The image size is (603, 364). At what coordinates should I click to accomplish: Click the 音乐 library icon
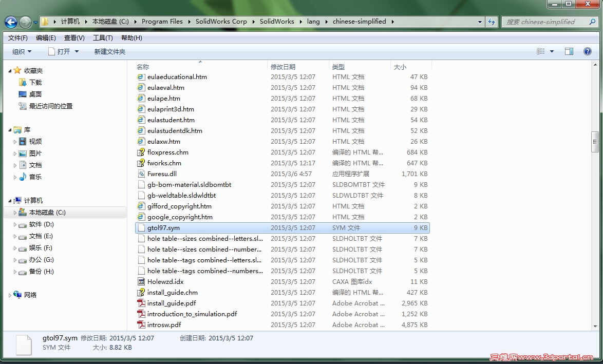pos(23,177)
